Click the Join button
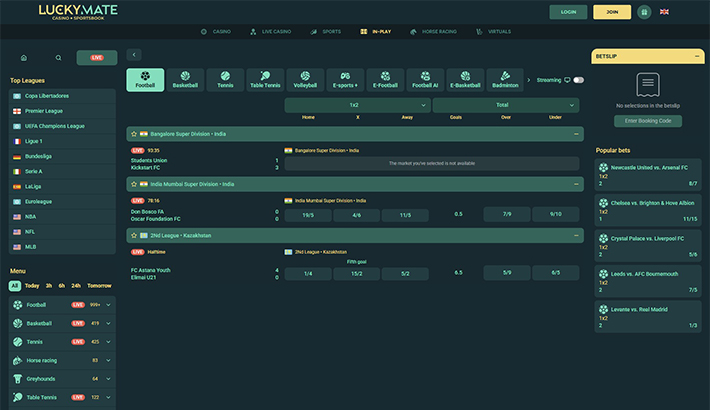710x410 pixels. (612, 12)
